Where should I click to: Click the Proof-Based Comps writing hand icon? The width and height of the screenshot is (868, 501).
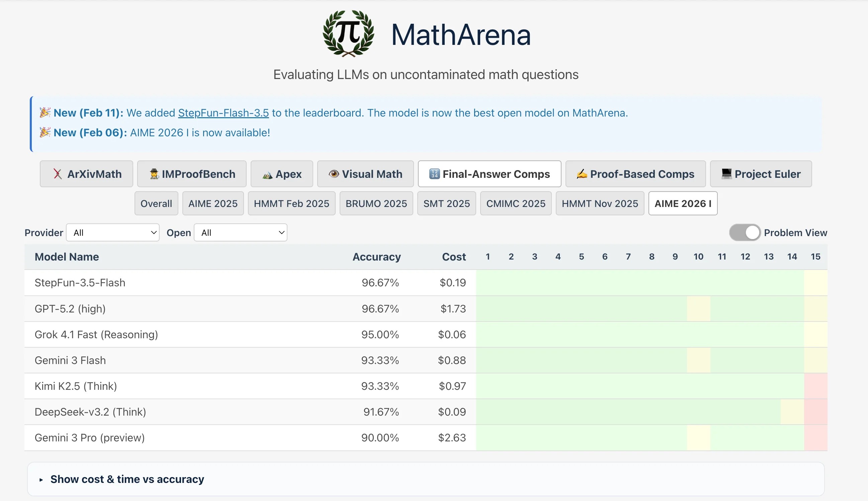pos(582,174)
